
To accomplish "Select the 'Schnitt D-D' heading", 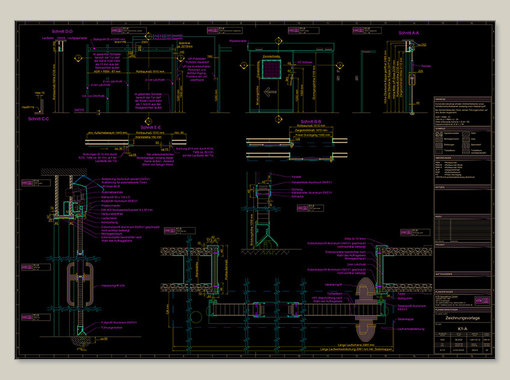I will (62, 31).
